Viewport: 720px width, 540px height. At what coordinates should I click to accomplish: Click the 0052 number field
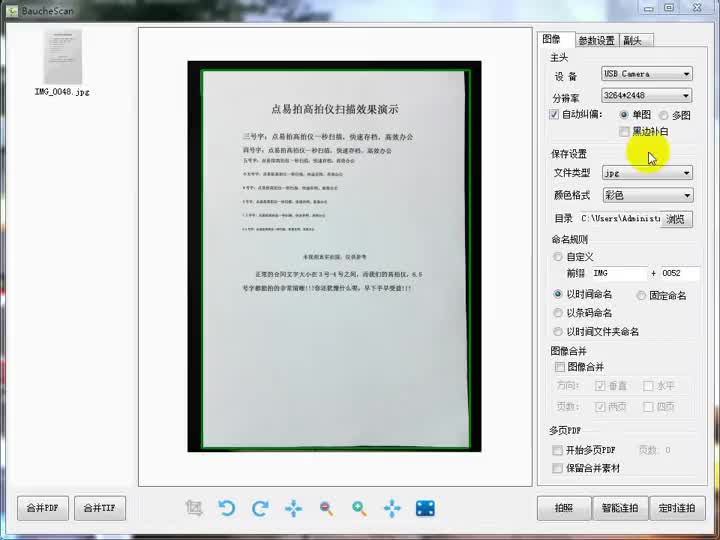679,273
